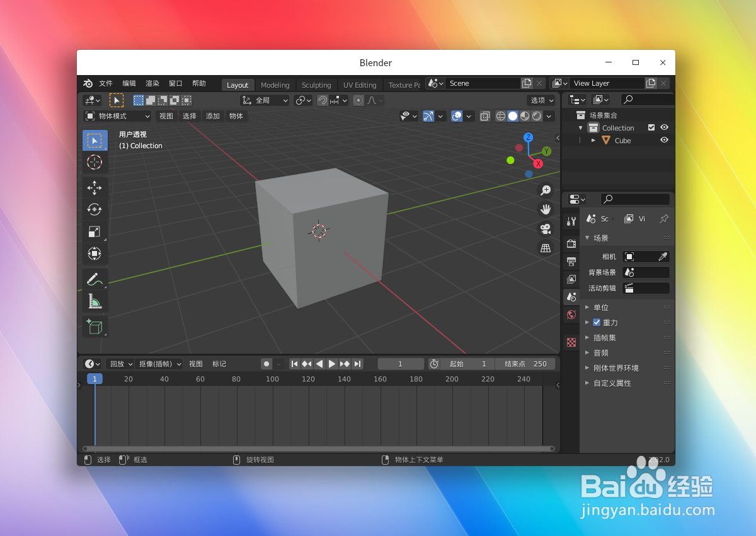Activate the Cursor tool
756x536 pixels.
pyautogui.click(x=94, y=162)
